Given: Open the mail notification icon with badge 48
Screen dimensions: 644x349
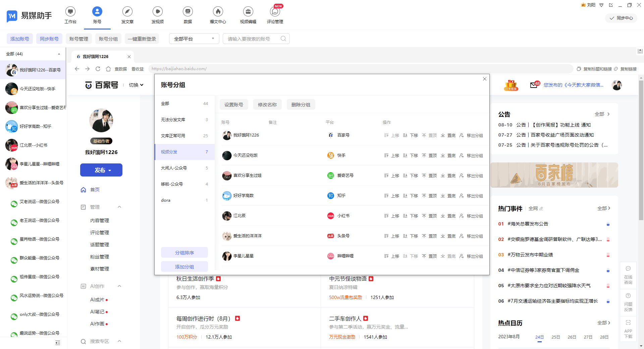Looking at the screenshot, I should [x=534, y=85].
